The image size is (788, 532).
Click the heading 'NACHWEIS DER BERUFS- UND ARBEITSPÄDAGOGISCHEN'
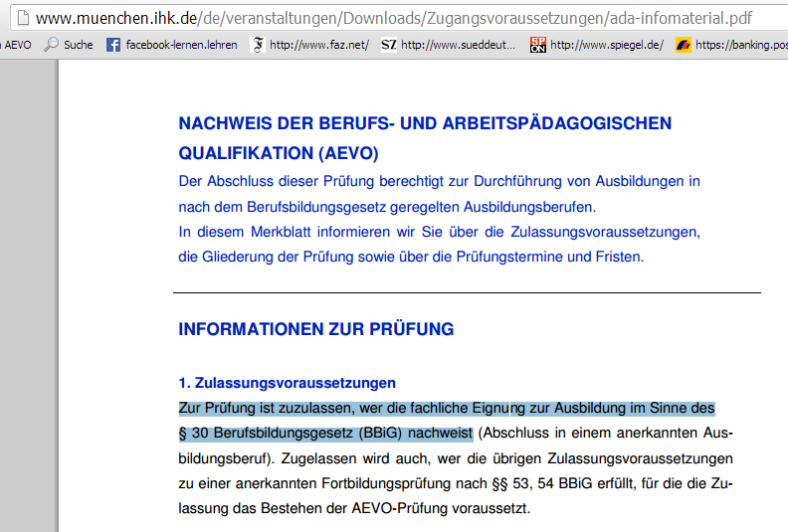click(425, 123)
